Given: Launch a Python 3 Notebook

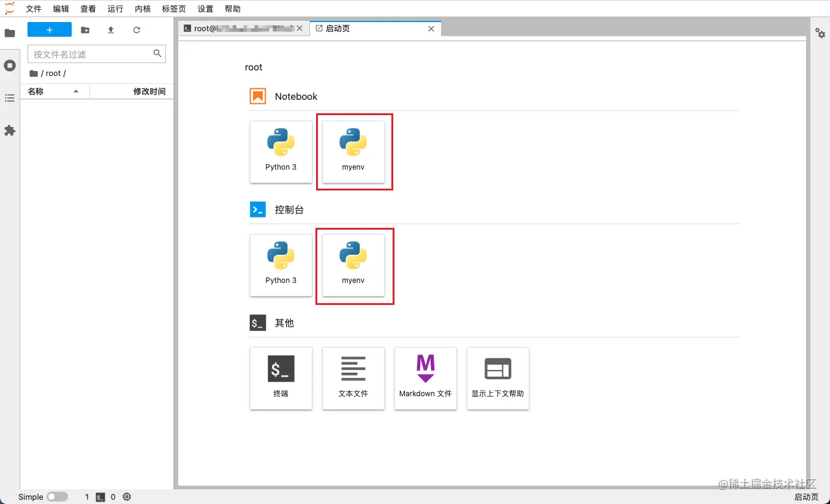Looking at the screenshot, I should [281, 151].
